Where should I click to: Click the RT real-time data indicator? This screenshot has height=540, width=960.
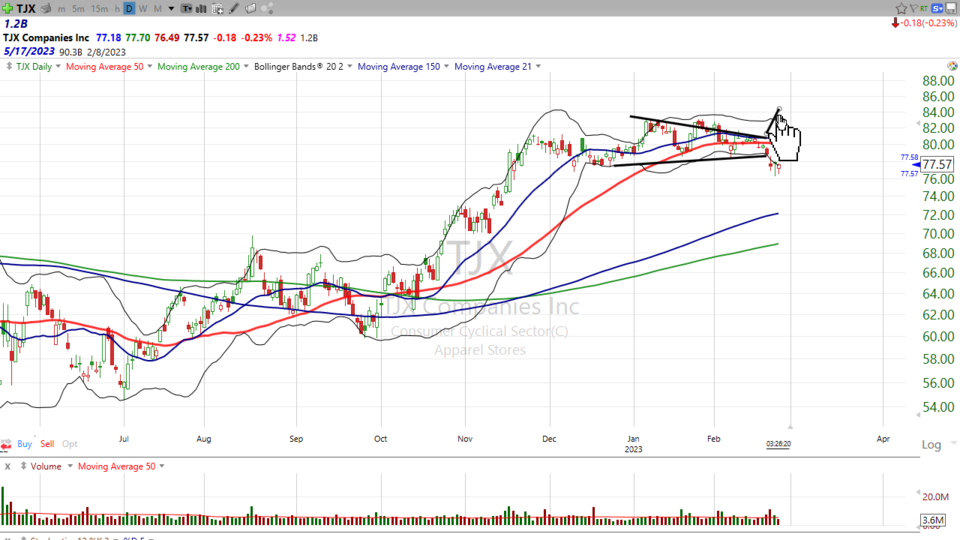click(924, 9)
